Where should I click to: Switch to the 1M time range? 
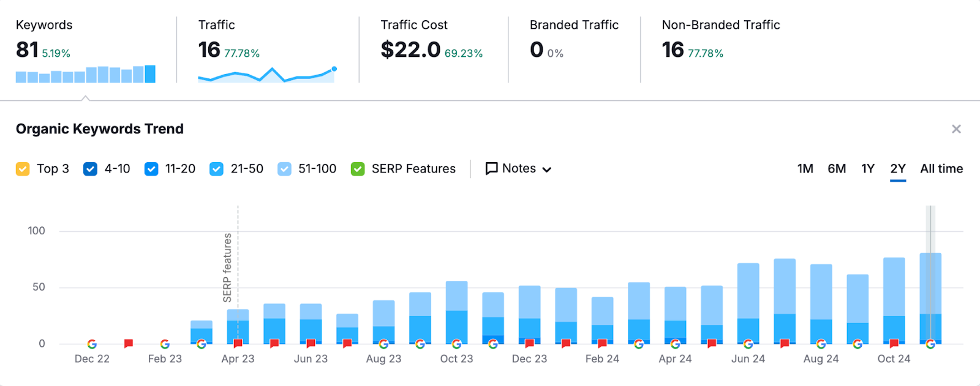[805, 169]
